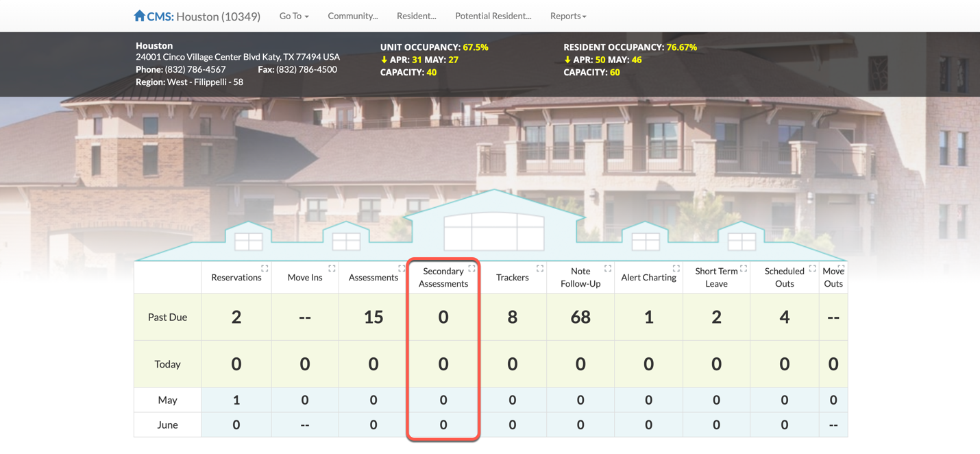Click Today Note Follow-Up count 0
The width and height of the screenshot is (980, 454).
pos(580,364)
